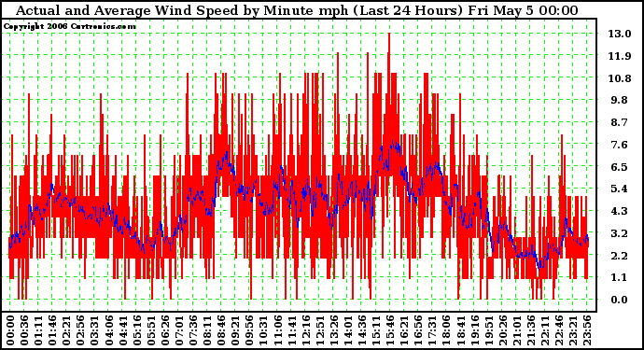Click the 09:56 time label

(249, 330)
